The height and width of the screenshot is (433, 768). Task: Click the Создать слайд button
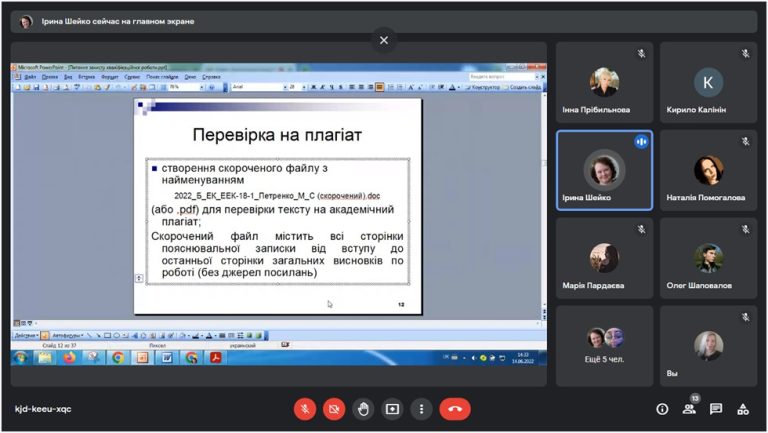pos(522,87)
